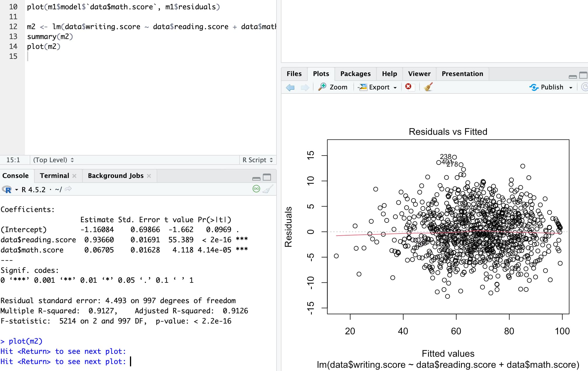
Task: Open plot in Zoom window
Action: point(333,87)
